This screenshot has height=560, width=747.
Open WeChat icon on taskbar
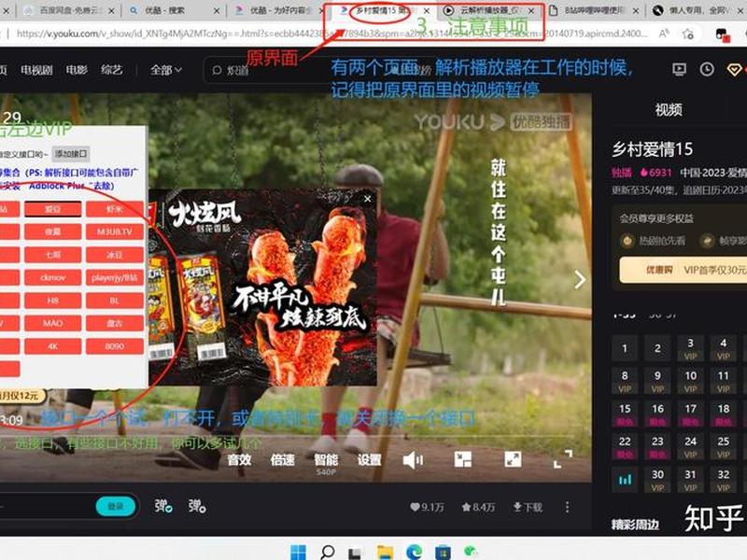coord(471,553)
